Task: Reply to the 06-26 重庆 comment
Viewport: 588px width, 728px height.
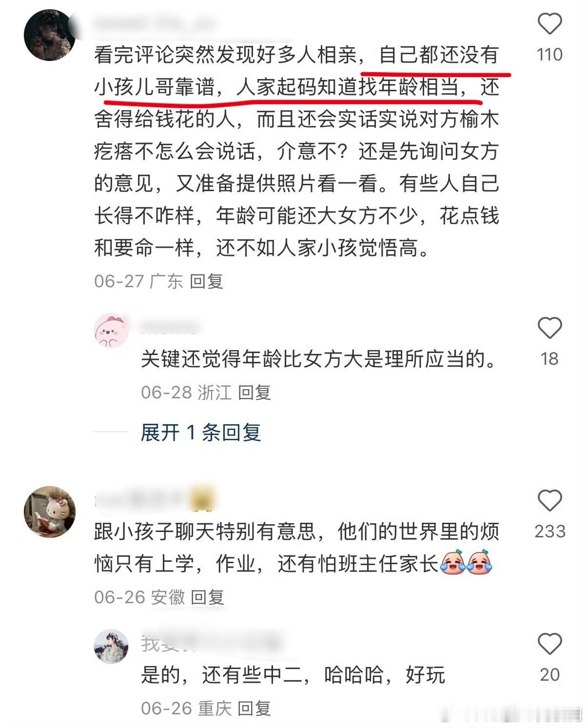Action: pyautogui.click(x=254, y=708)
